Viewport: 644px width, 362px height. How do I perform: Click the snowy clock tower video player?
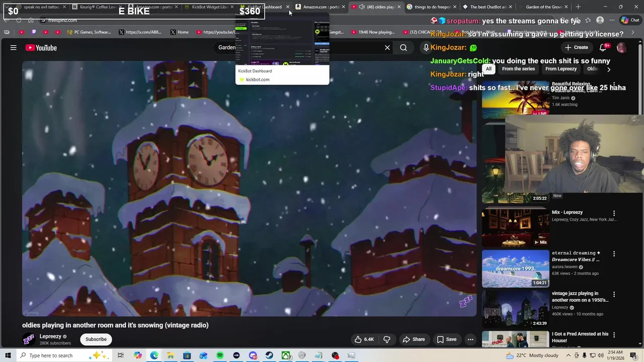[x=249, y=189]
